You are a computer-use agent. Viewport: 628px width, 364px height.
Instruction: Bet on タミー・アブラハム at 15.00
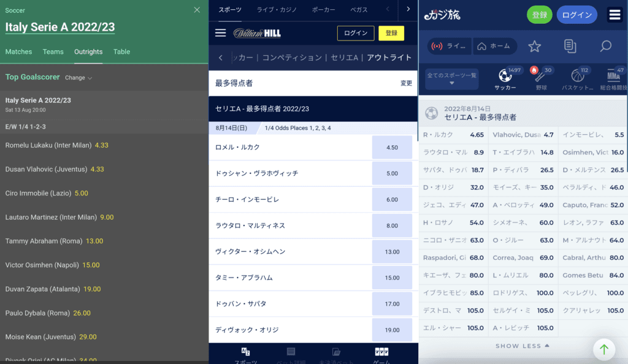392,278
